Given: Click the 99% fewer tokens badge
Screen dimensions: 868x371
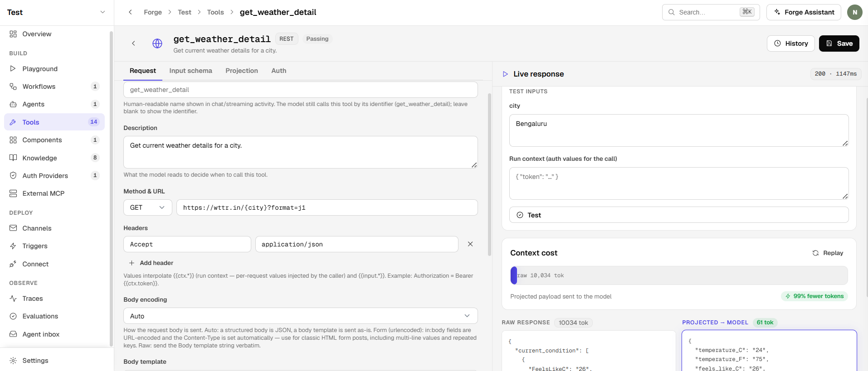Looking at the screenshot, I should click(x=814, y=296).
